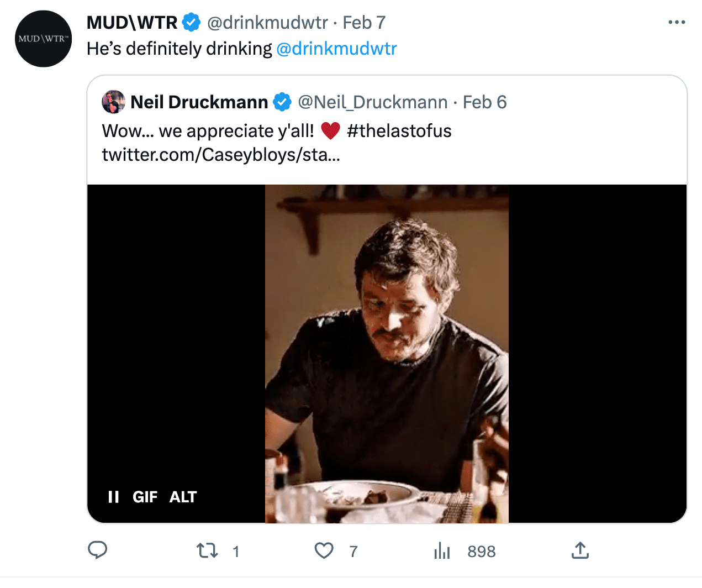Click the GIF label badge

tap(145, 497)
